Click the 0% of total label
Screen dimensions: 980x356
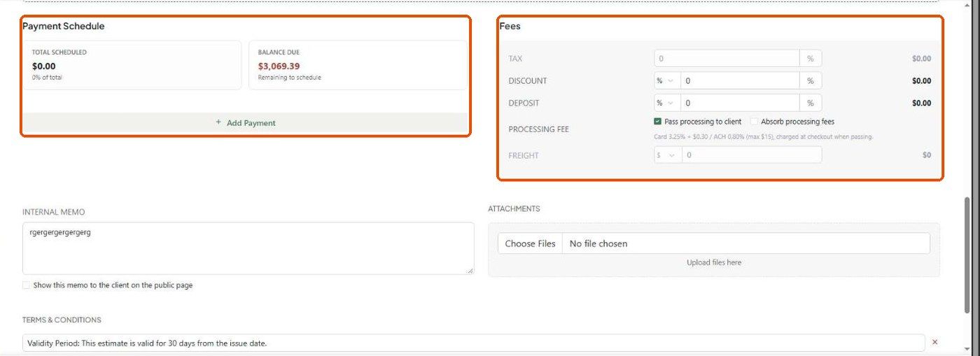[47, 78]
